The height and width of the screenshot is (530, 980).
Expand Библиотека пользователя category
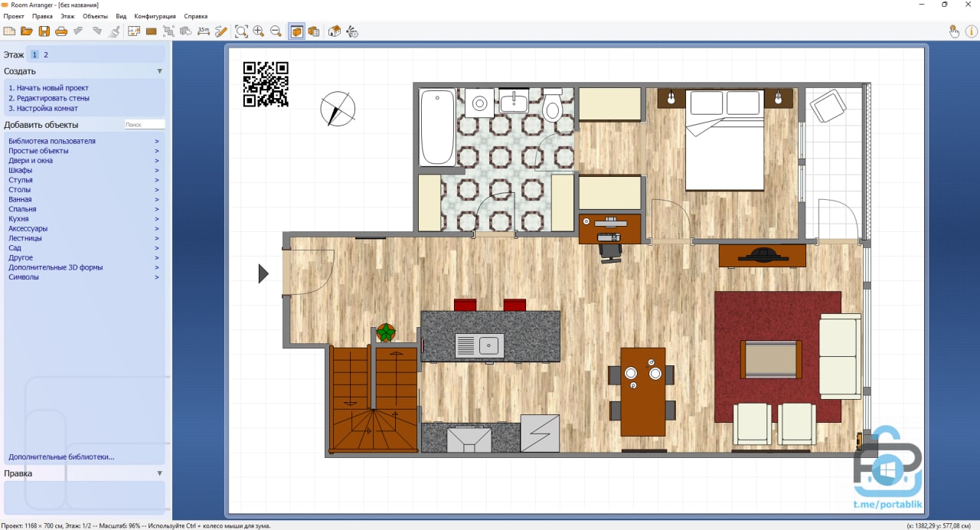(83, 141)
